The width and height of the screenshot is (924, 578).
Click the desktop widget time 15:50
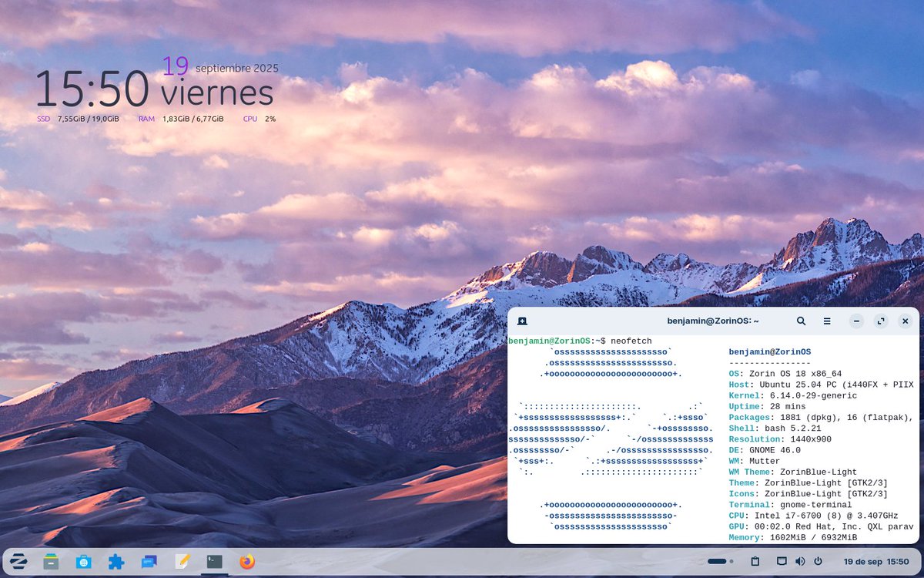[x=92, y=89]
